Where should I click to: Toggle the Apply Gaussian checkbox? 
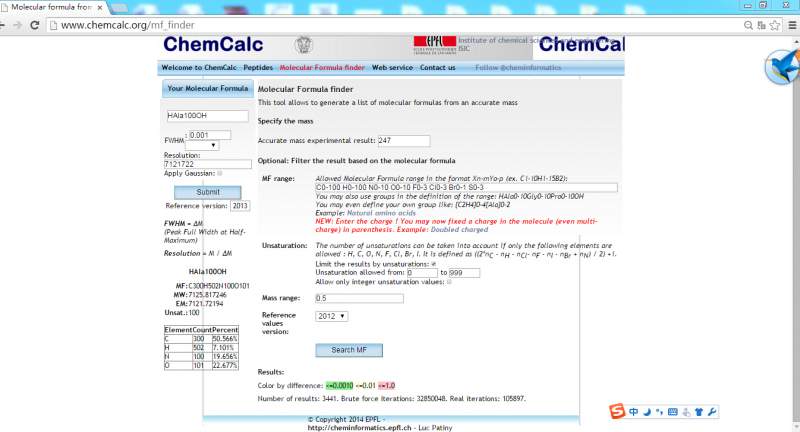coord(220,173)
